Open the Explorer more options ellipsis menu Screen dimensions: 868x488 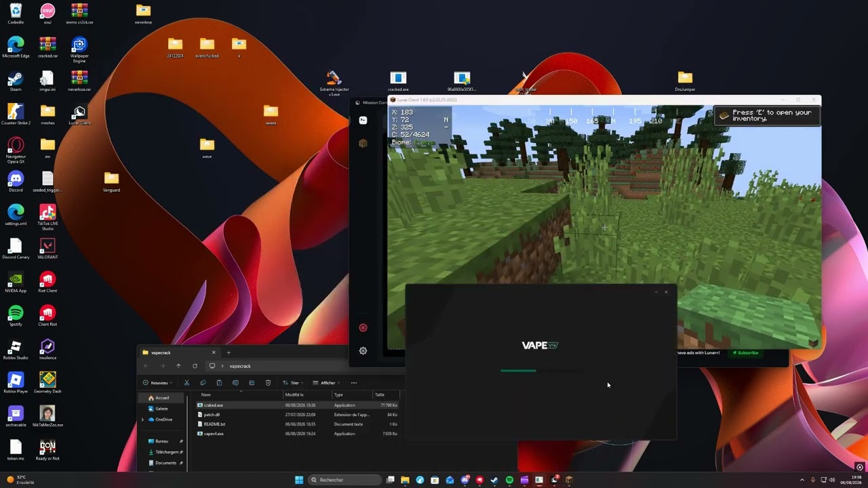353,383
